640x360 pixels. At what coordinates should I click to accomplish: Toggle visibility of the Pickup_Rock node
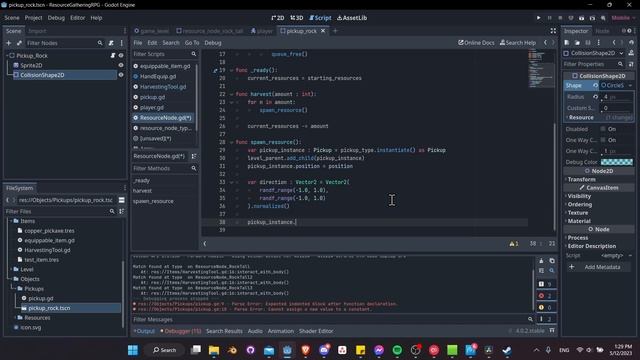pyautogui.click(x=121, y=56)
